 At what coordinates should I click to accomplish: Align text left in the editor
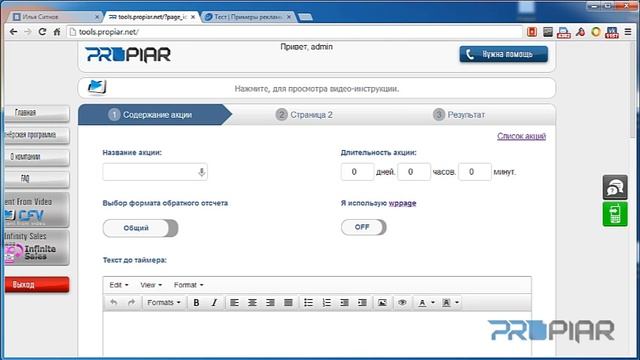[x=234, y=302]
